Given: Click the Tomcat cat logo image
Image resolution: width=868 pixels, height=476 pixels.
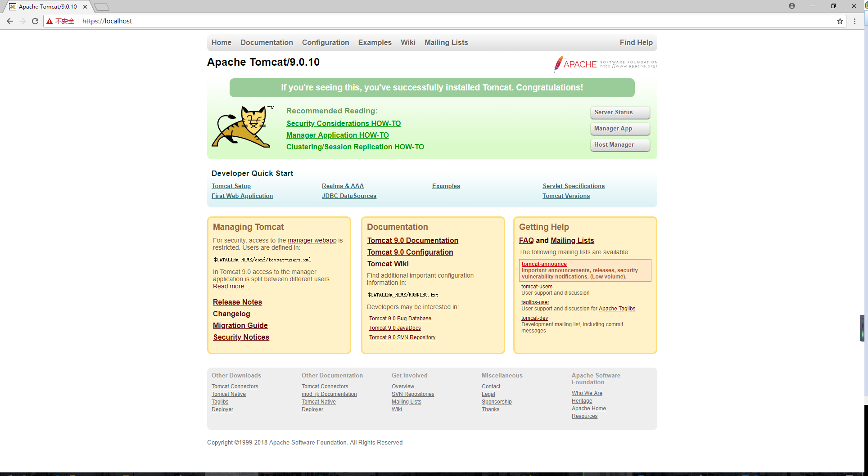Looking at the screenshot, I should (243, 127).
